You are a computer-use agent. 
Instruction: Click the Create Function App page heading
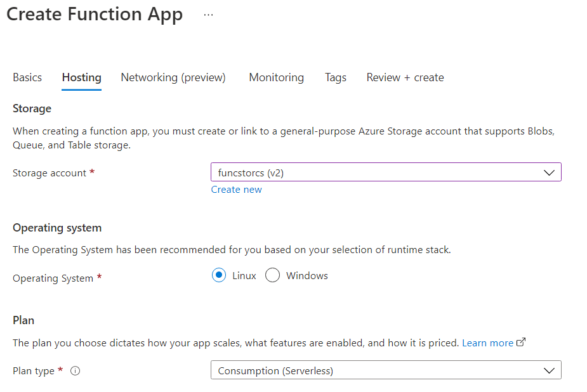95,15
